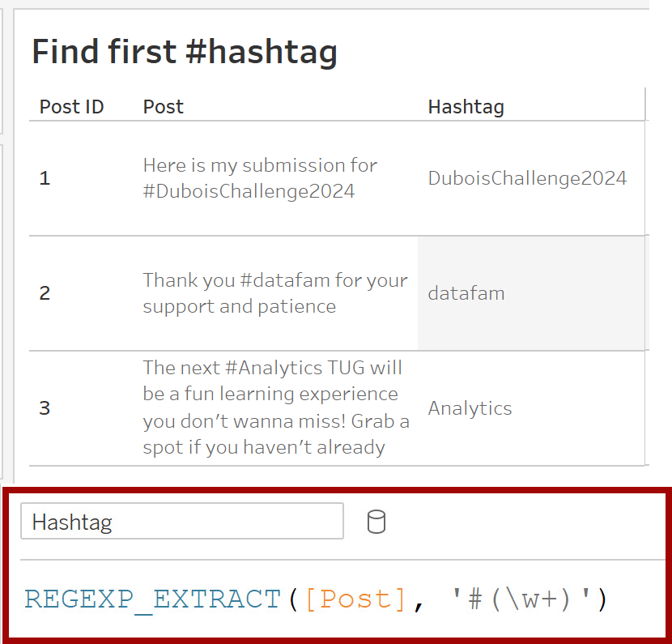
Task: Click the closing parenthesis of formula
Action: click(x=602, y=599)
